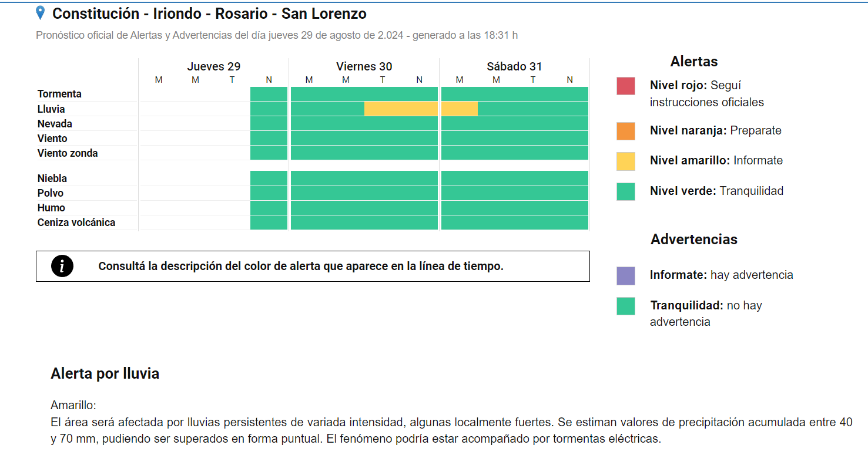Click the Pronóstico oficial de Alertas subtitle
Viewport: 868px width, 455px height.
point(277,35)
